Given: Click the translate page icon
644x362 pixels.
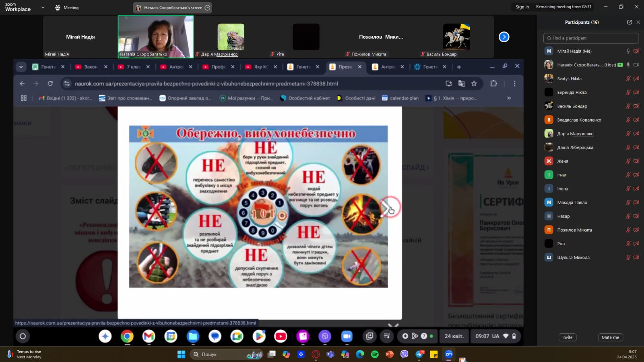Looking at the screenshot, I should (x=462, y=83).
